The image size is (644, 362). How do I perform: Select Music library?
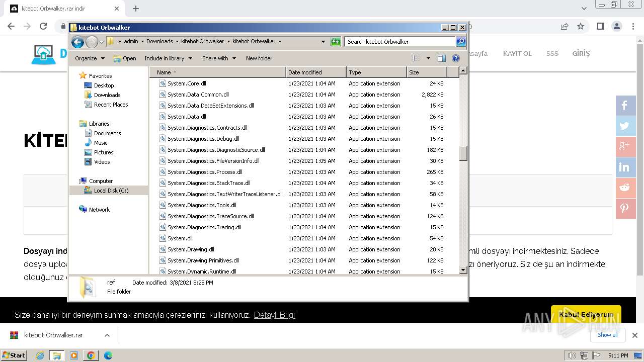[x=101, y=143]
